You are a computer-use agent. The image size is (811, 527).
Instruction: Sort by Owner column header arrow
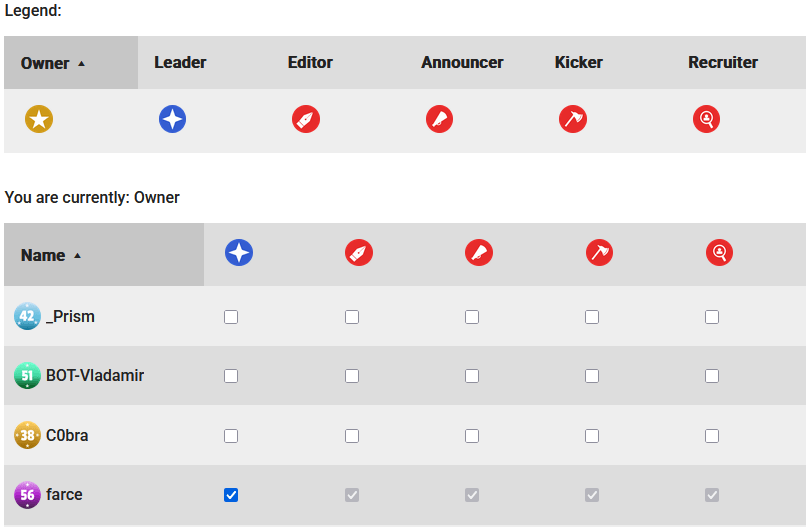81,63
